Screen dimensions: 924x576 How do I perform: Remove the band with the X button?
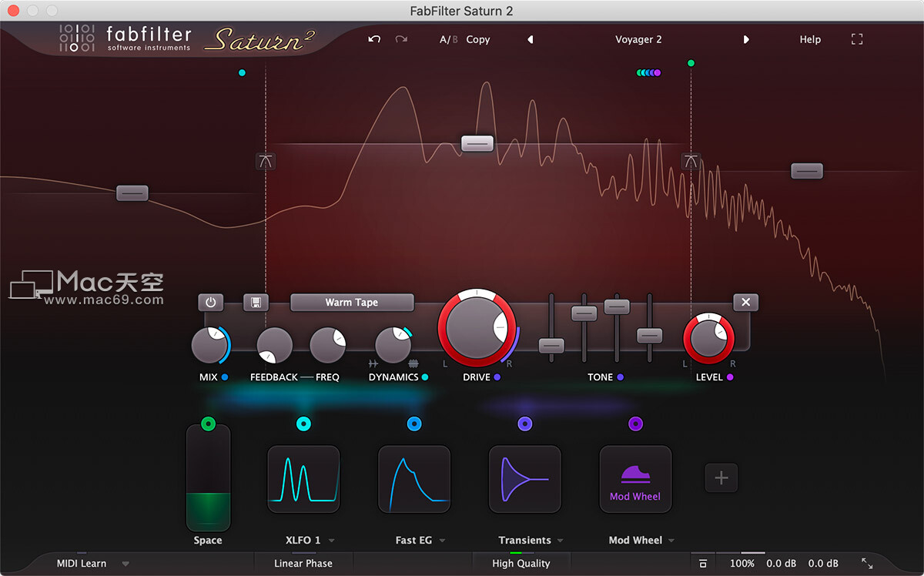(745, 302)
